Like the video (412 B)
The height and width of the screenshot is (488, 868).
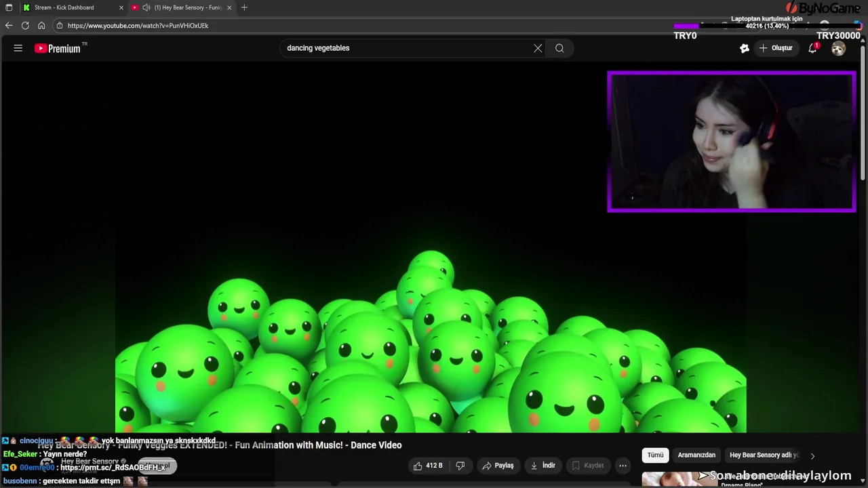click(428, 466)
